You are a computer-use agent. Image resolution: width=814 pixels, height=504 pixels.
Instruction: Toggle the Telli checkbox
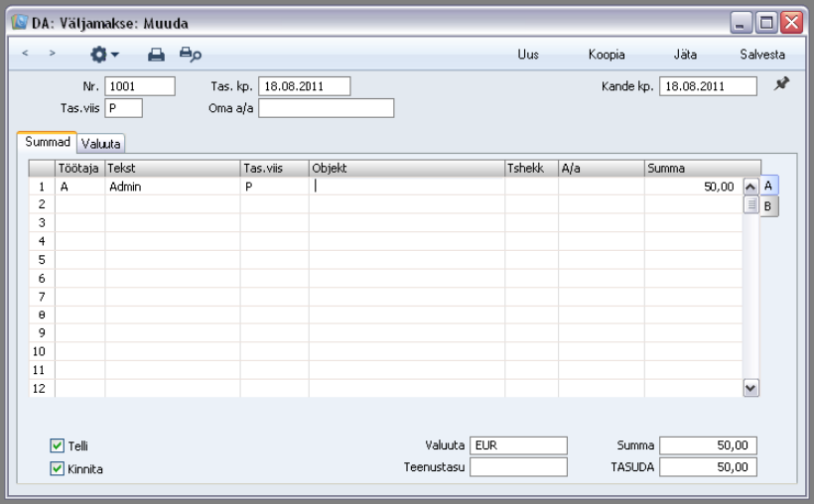(x=58, y=445)
